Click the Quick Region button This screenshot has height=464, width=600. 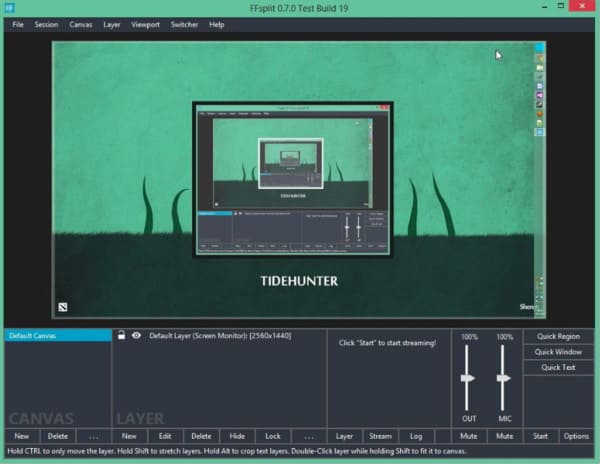tap(558, 337)
